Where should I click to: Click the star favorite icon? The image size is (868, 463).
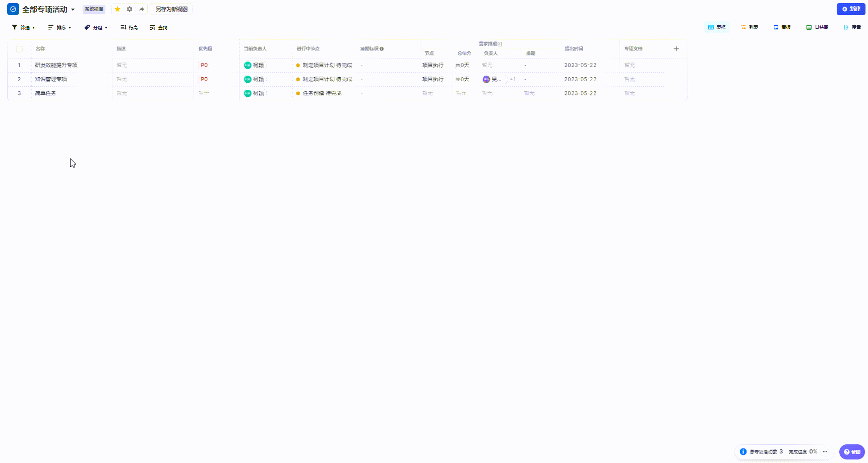117,9
